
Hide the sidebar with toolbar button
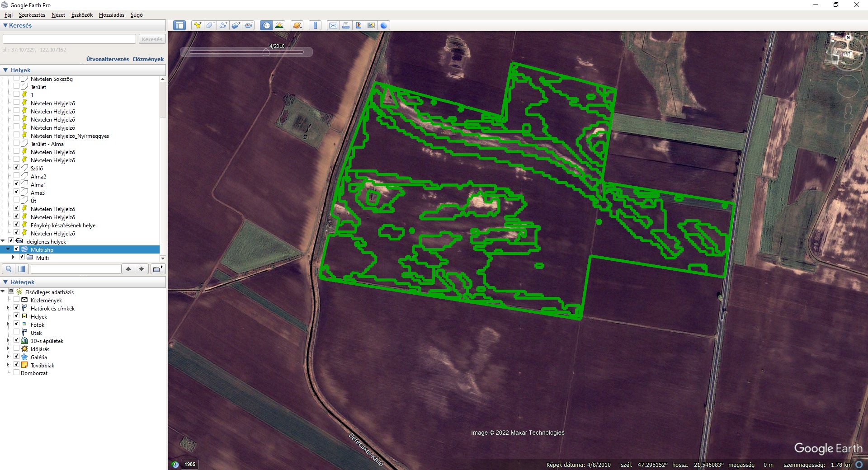tap(179, 25)
